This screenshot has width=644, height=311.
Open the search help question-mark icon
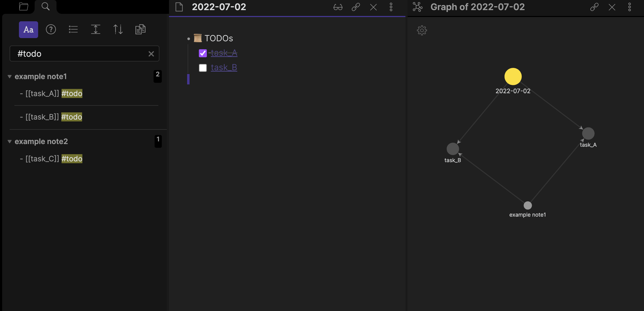(x=51, y=29)
